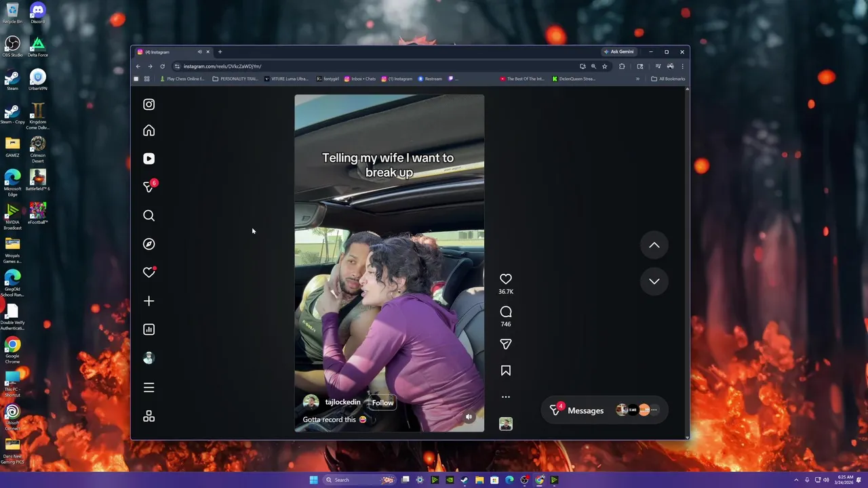Go forward in browser history
Viewport: 868px width, 488px height.
point(150,66)
